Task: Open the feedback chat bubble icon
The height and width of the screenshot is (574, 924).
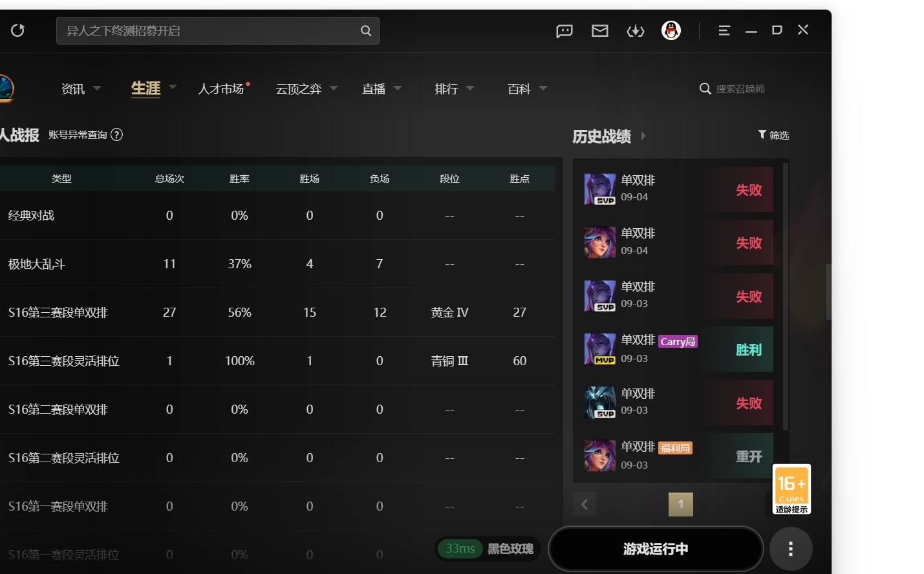Action: (x=564, y=30)
